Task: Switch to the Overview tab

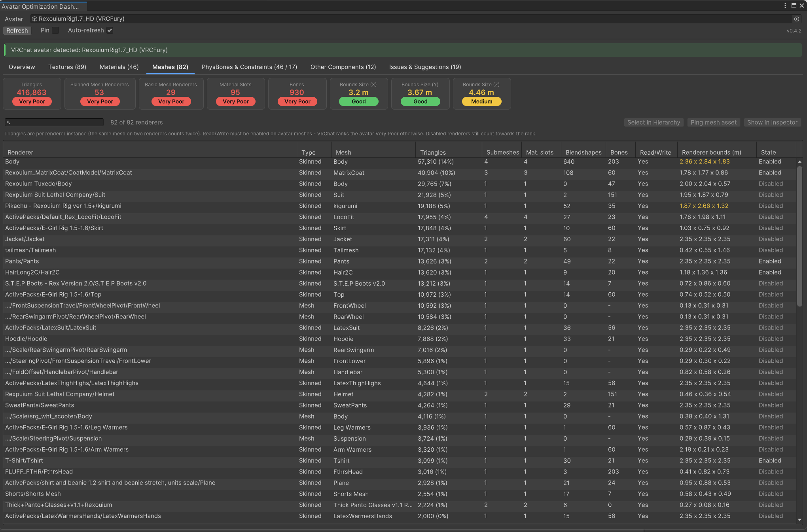Action: (22, 67)
